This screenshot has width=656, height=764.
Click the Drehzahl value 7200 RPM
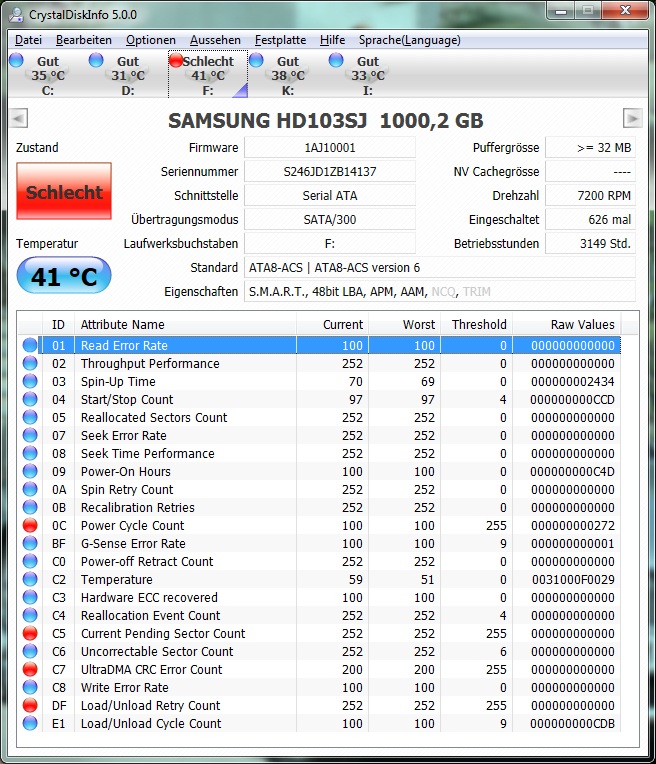click(x=590, y=195)
